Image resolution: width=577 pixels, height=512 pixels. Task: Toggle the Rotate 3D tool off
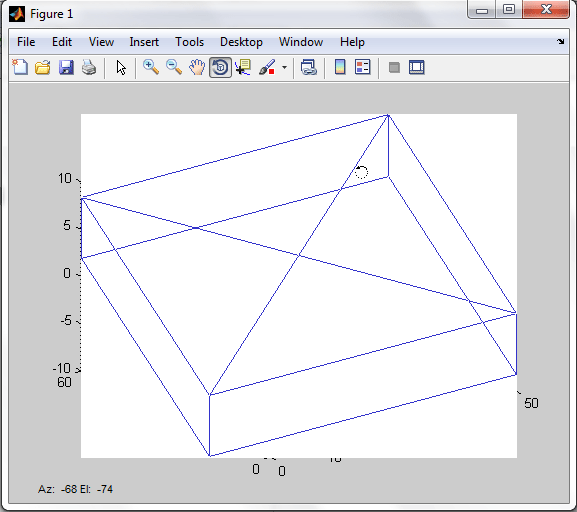pyautogui.click(x=220, y=67)
